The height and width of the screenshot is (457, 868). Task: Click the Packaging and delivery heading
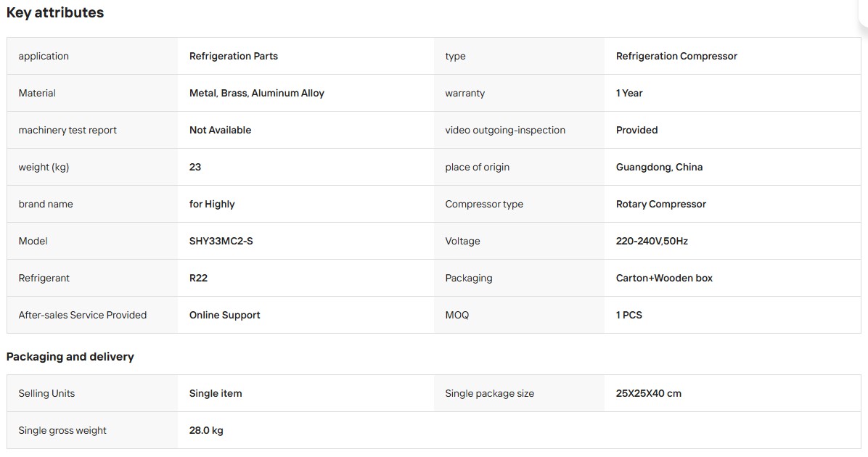coord(70,357)
